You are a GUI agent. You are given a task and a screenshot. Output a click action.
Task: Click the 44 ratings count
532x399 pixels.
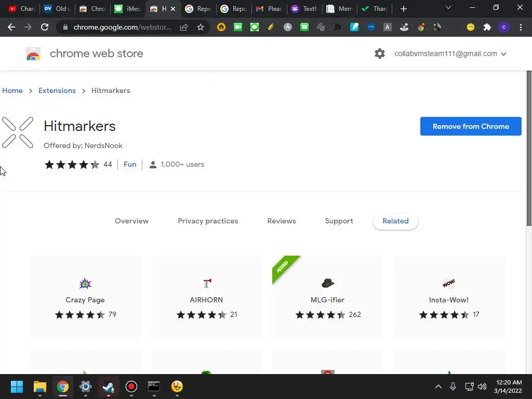[x=108, y=164]
